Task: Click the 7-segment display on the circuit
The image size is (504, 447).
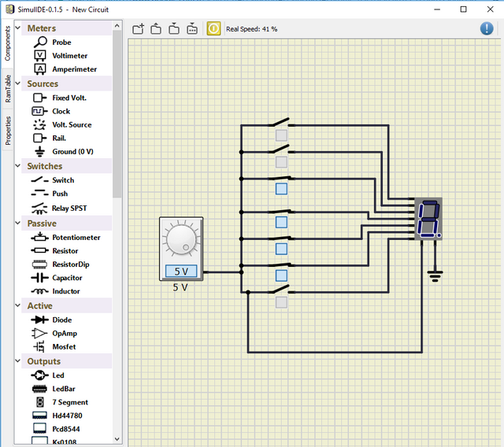Action: (428, 219)
